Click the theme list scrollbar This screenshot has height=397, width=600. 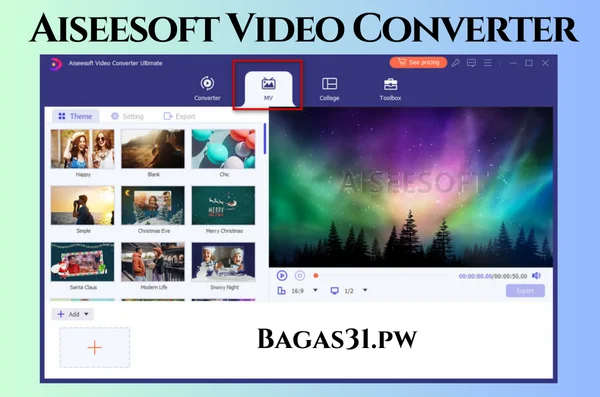click(x=265, y=139)
